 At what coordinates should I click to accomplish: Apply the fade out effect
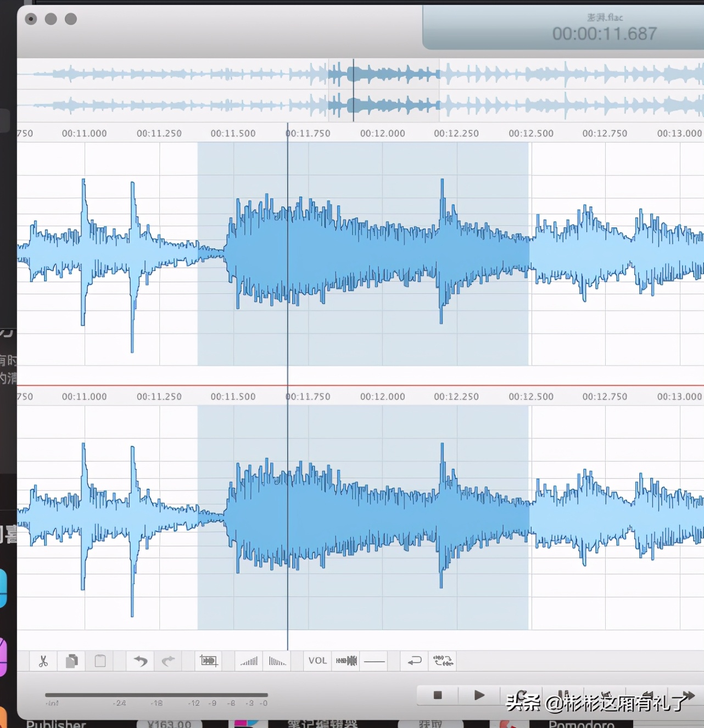277,661
